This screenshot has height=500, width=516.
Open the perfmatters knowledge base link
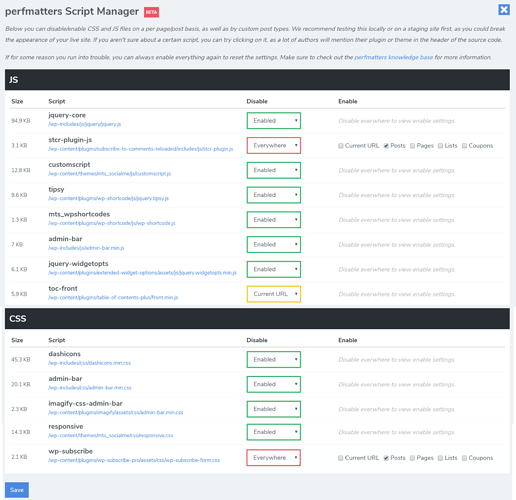[394, 57]
